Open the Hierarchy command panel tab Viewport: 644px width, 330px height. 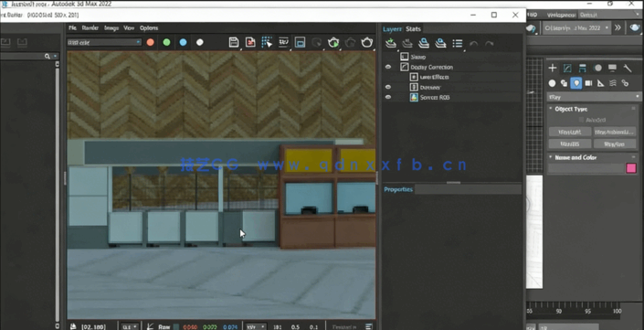pyautogui.click(x=583, y=68)
